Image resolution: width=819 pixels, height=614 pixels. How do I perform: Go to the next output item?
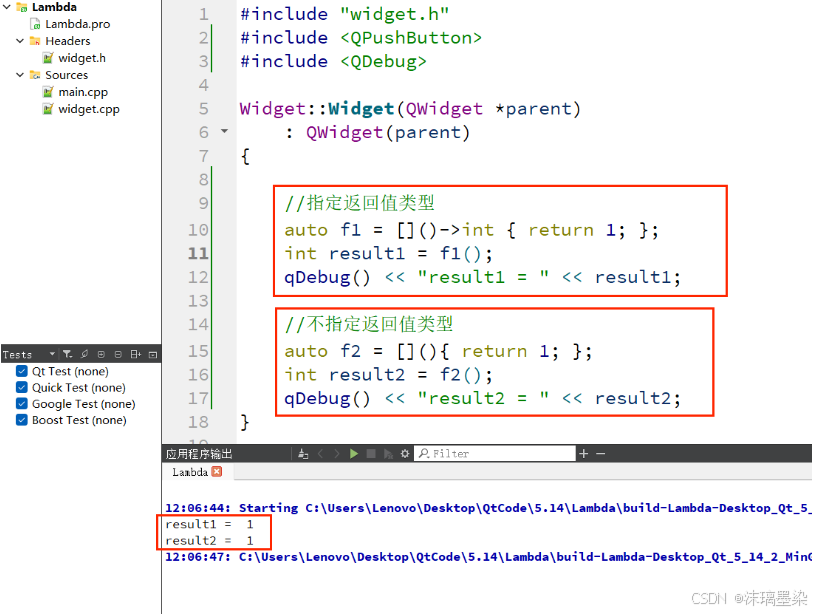point(337,454)
